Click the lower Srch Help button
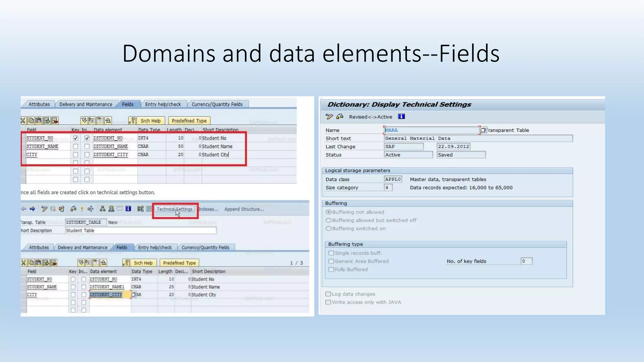This screenshot has width=644, height=362. [x=143, y=263]
